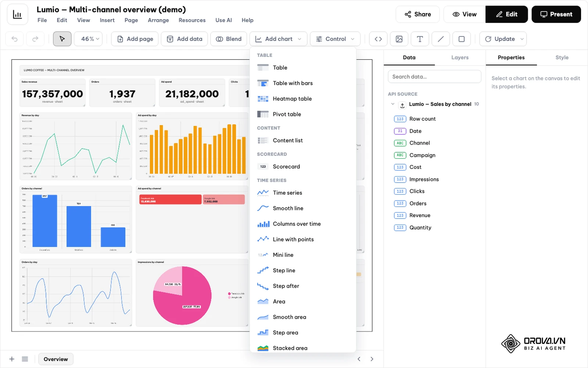
Task: Click the Lumio chart logo icon
Action: 18,14
